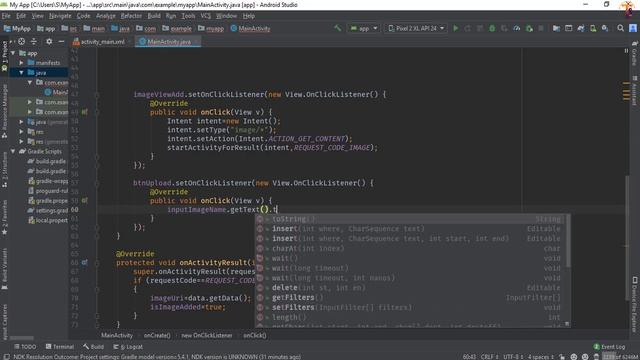Click the override gutter icon on line 66
This screenshot has height=360, width=640.
pyautogui.click(x=84, y=262)
